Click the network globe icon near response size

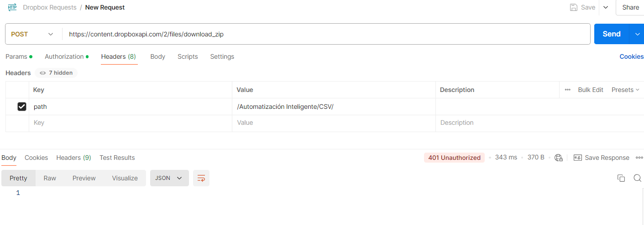pos(559,158)
